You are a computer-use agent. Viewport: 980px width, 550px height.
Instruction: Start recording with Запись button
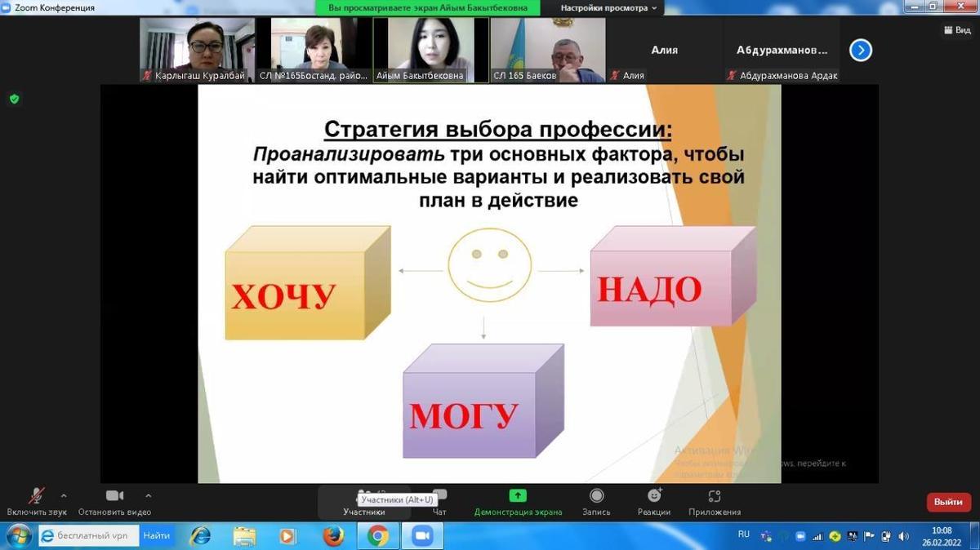click(596, 501)
